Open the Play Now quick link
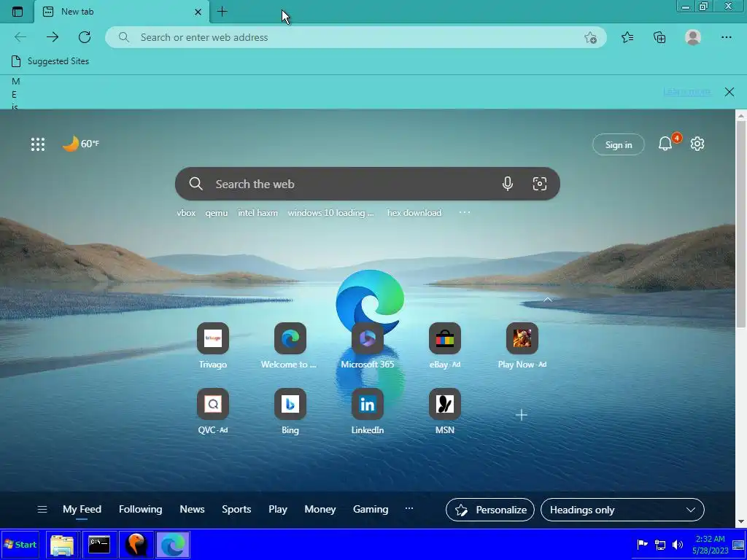 coord(522,346)
